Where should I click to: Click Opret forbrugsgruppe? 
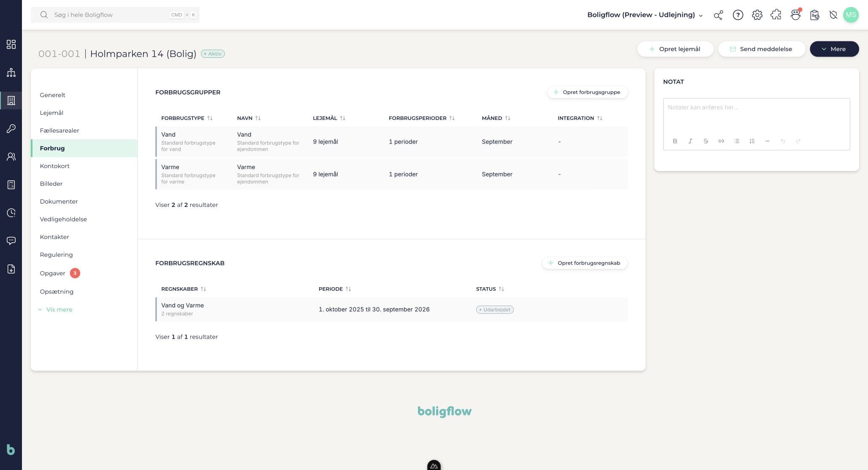587,92
